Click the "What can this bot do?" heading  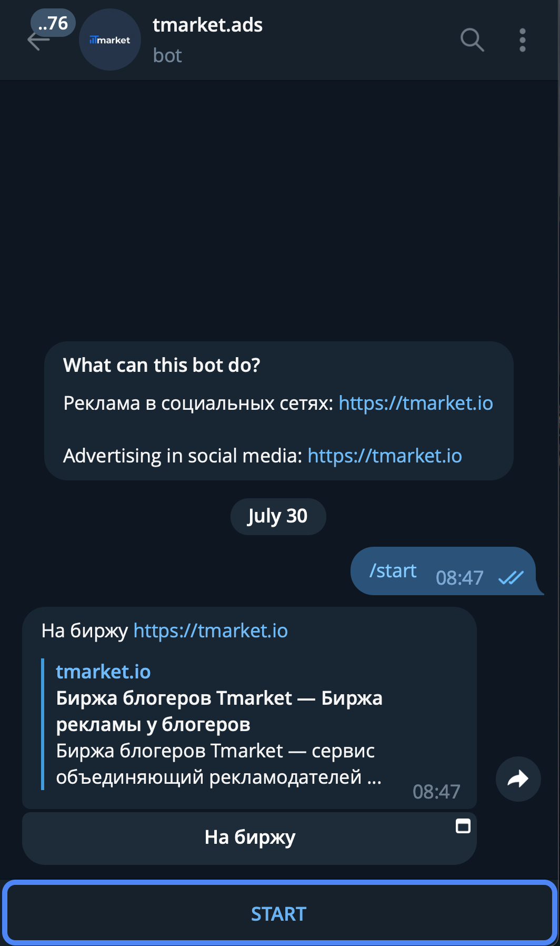point(162,365)
